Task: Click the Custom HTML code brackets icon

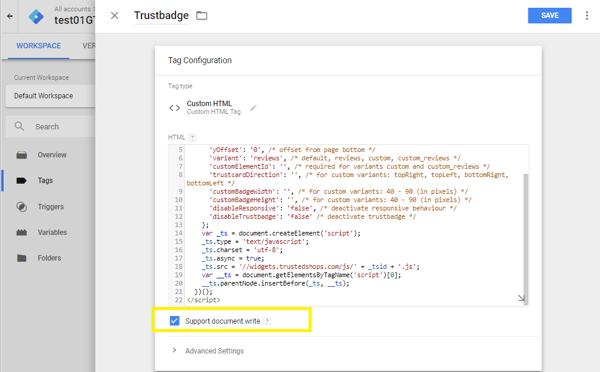Action: (x=174, y=108)
